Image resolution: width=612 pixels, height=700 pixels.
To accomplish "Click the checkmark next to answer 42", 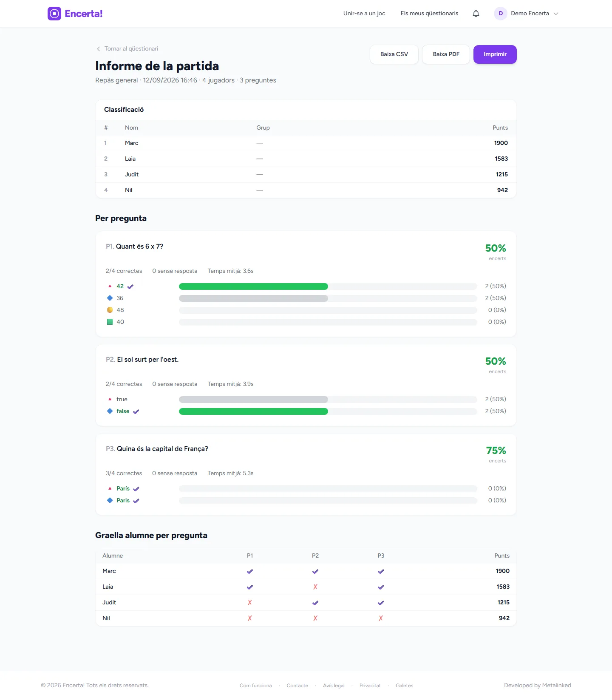I will pyautogui.click(x=130, y=286).
